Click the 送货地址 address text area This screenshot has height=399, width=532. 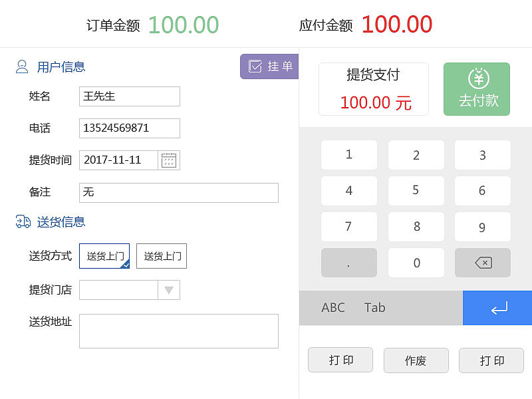tap(178, 331)
